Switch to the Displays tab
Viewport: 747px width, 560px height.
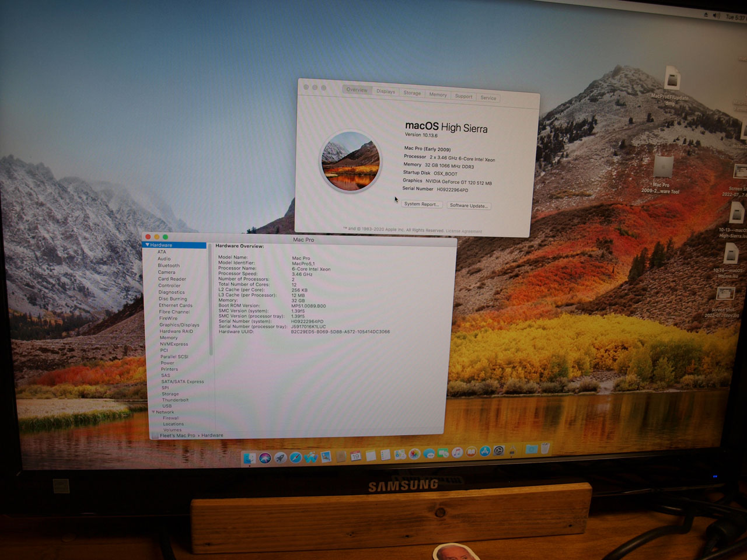[385, 92]
